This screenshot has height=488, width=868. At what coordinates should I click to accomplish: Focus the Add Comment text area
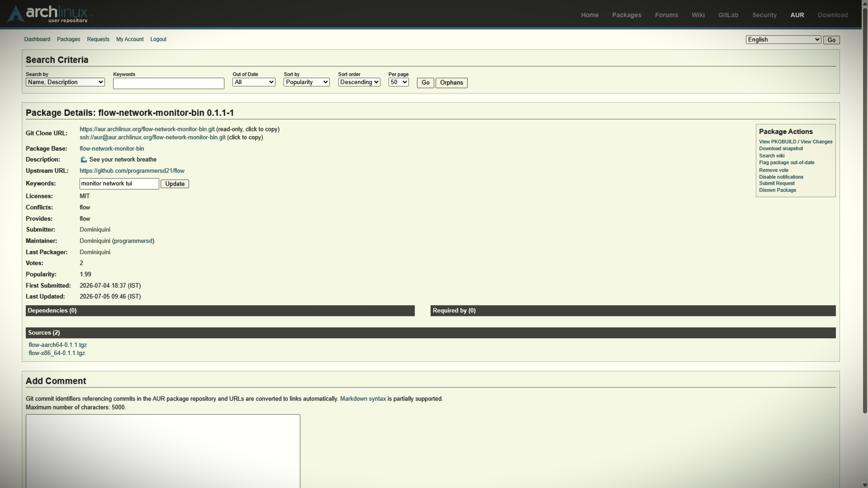(163, 451)
